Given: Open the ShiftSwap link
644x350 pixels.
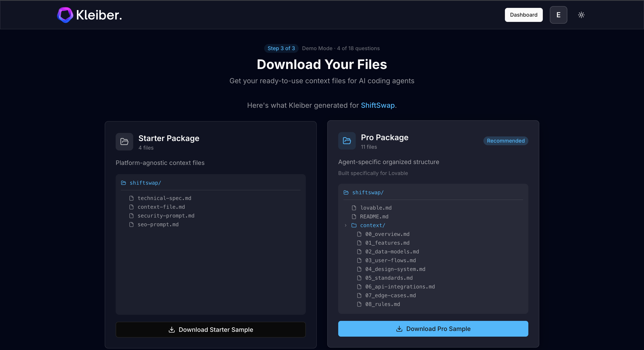Looking at the screenshot, I should point(378,105).
